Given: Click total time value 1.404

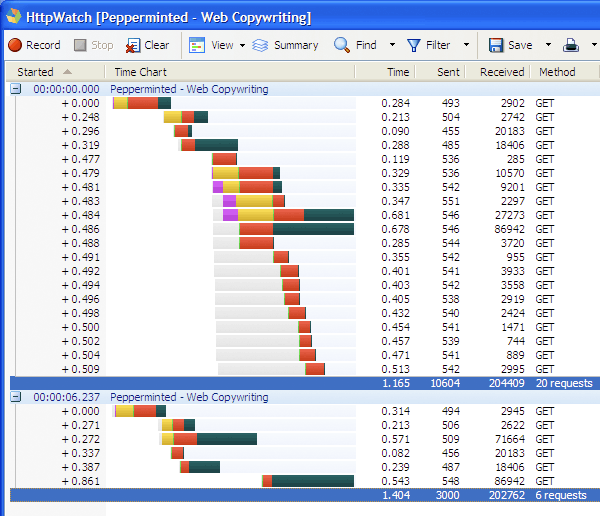Looking at the screenshot, I should coord(396,495).
